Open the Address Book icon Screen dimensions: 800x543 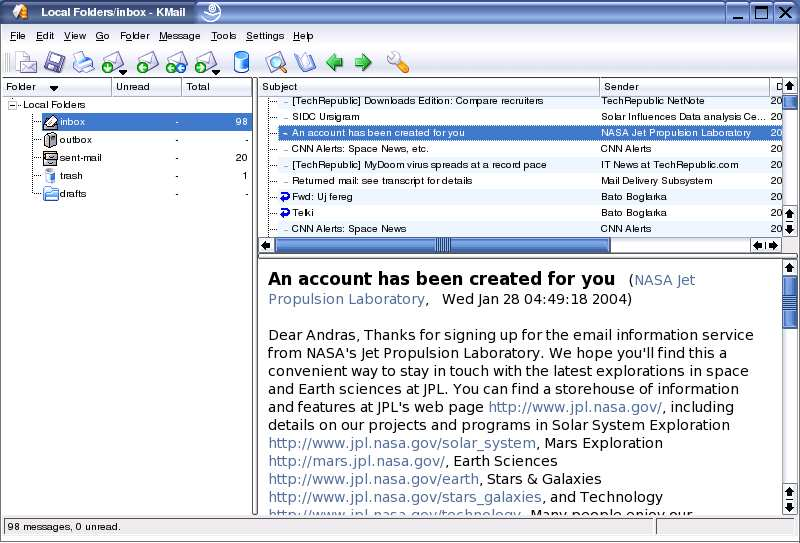[x=306, y=62]
